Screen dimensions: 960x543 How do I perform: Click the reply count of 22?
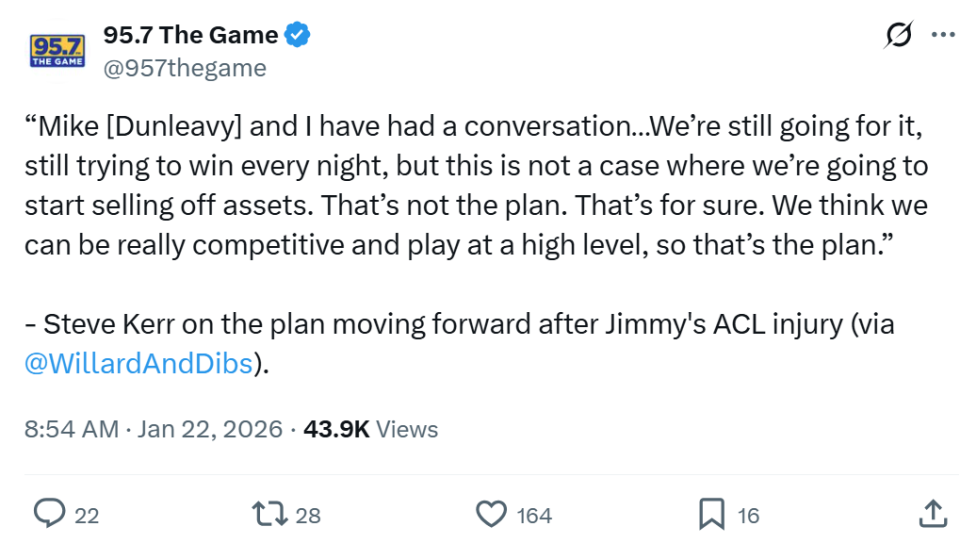pyautogui.click(x=87, y=515)
